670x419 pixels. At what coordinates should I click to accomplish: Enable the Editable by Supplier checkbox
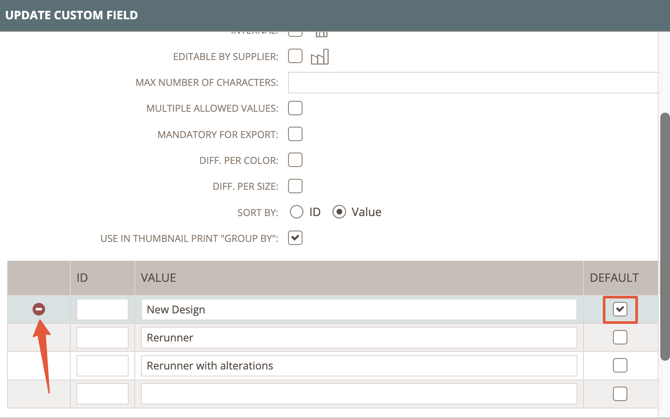295,56
